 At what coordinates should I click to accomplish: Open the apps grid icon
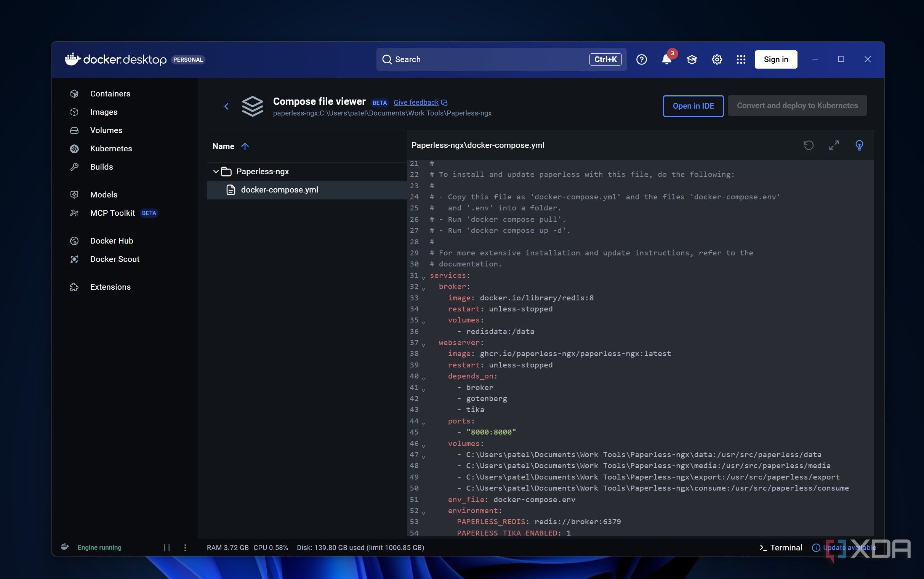[741, 59]
